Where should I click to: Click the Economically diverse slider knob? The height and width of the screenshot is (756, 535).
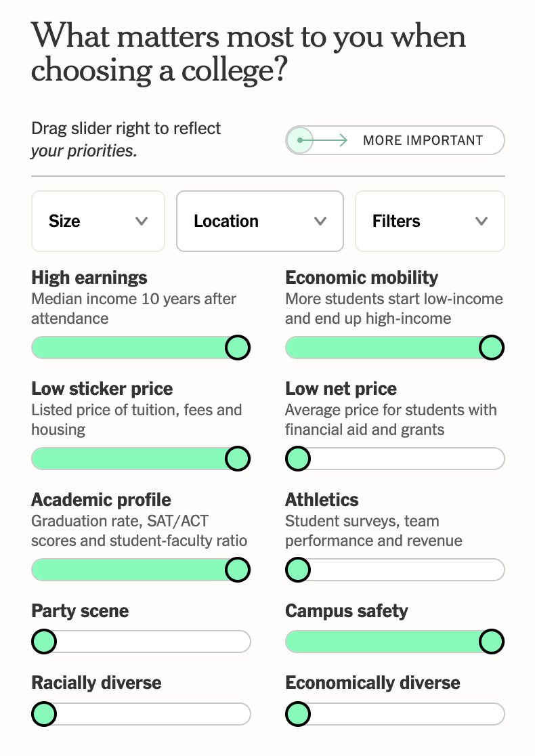(298, 713)
